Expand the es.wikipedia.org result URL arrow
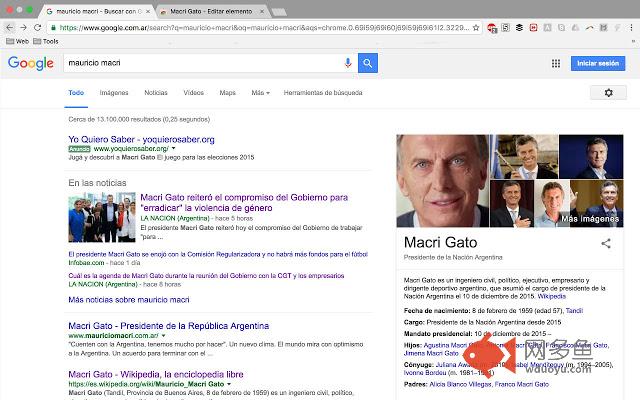The height and width of the screenshot is (400, 640). pyautogui.click(x=229, y=384)
